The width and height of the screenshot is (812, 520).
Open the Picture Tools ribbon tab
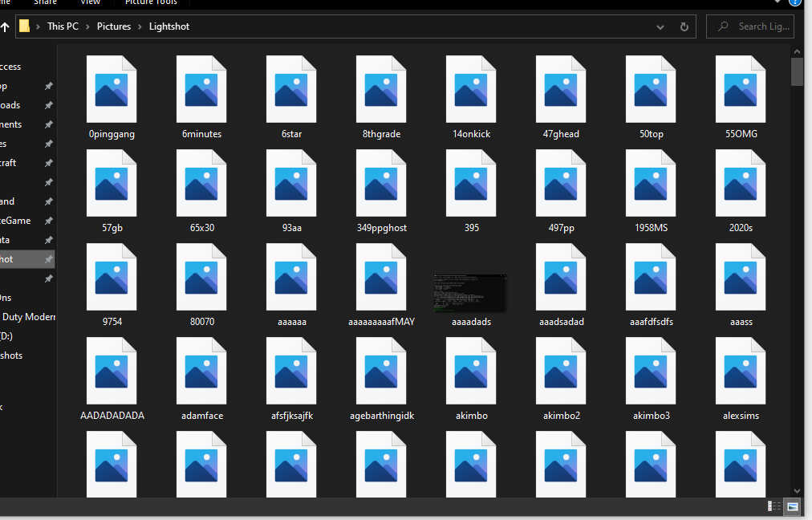point(150,2)
